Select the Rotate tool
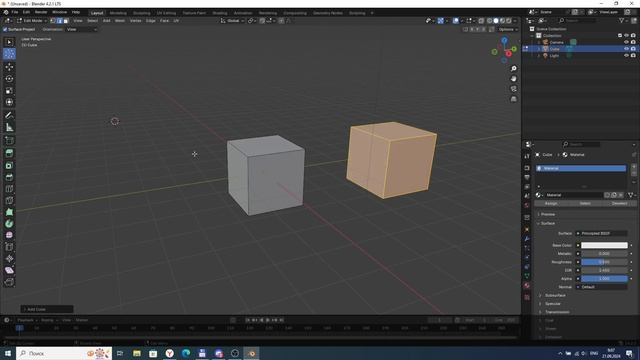Screen dimensions: 640x360 coord(9,78)
